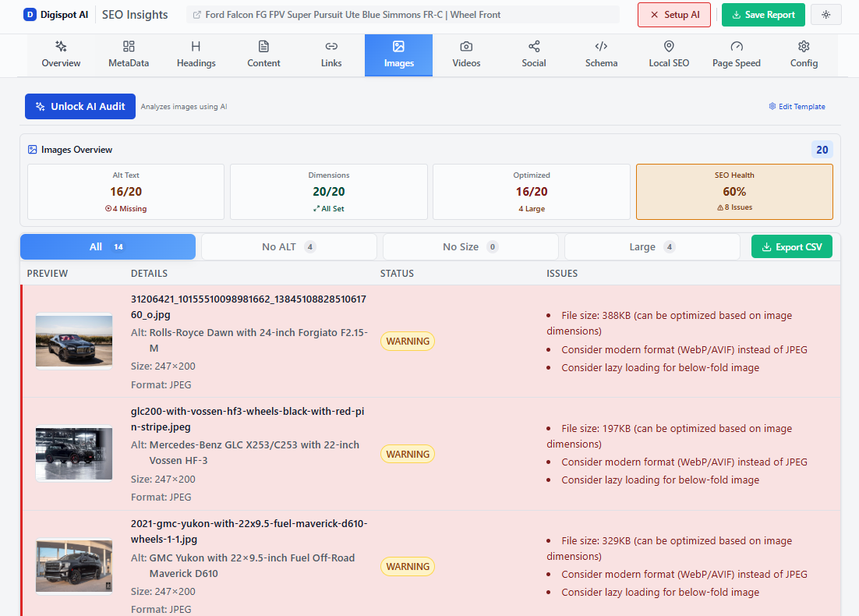The height and width of the screenshot is (616, 859).
Task: Open Page Speed analysis icon
Action: tap(736, 47)
